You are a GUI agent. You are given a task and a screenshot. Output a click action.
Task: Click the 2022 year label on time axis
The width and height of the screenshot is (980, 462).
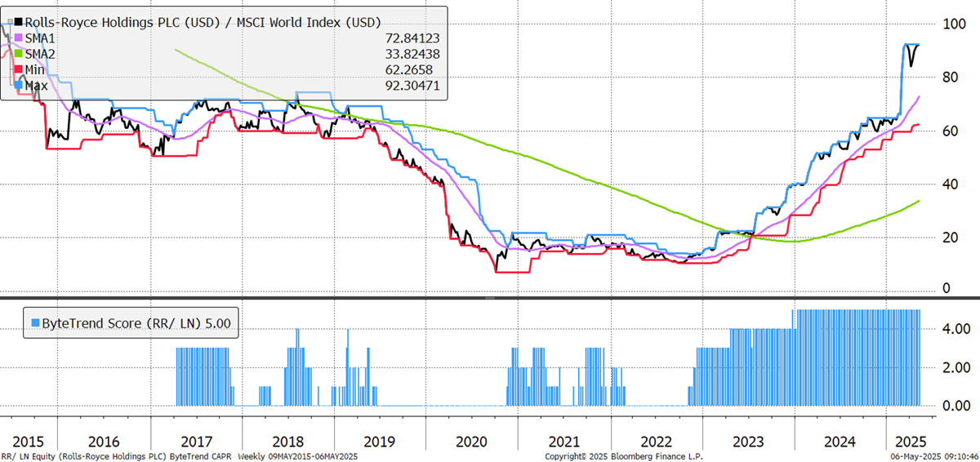(x=655, y=441)
